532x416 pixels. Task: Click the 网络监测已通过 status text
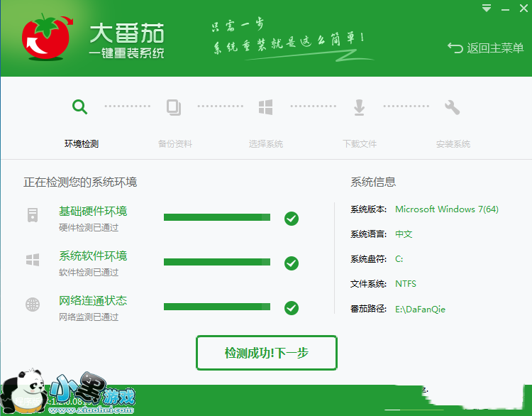(x=89, y=317)
